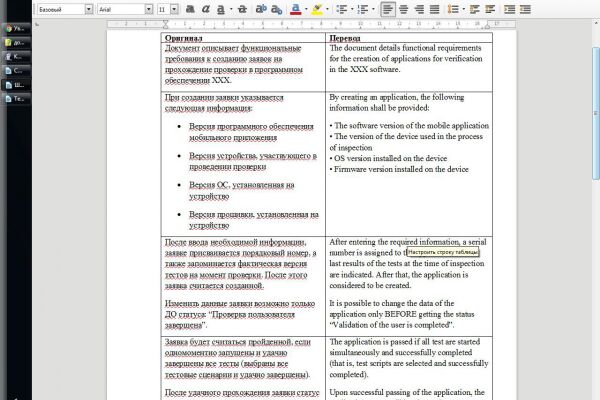The height and width of the screenshot is (400, 600).
Task: Click 'Firmware version installed on the device'
Action: click(401, 169)
